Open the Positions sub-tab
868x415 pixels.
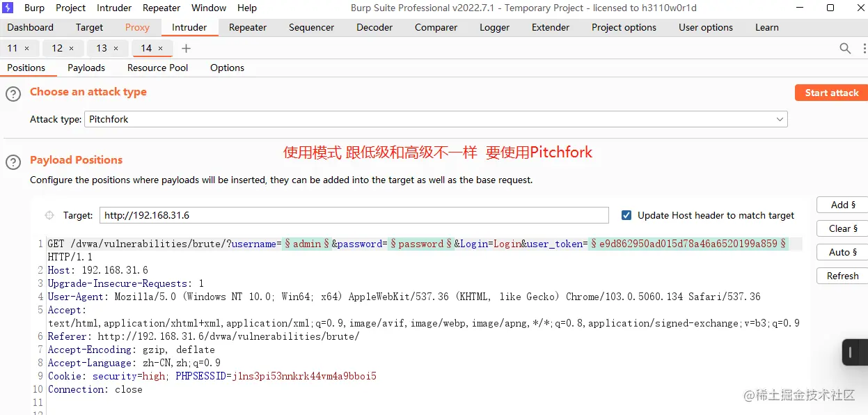[x=26, y=68]
